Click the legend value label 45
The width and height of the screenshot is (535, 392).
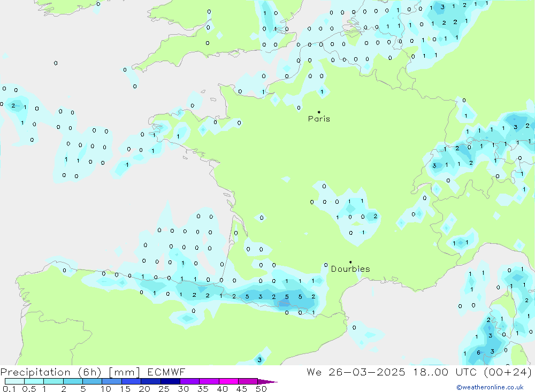point(242,389)
